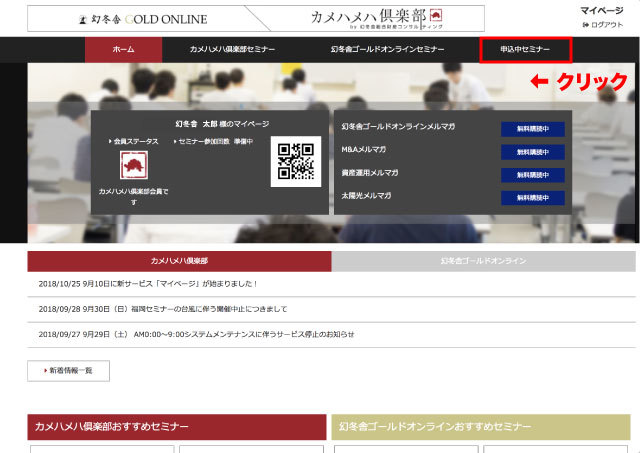The image size is (640, 453).
Task: Open カメハメハ倶楽部セミナー menu item
Action: (232, 49)
